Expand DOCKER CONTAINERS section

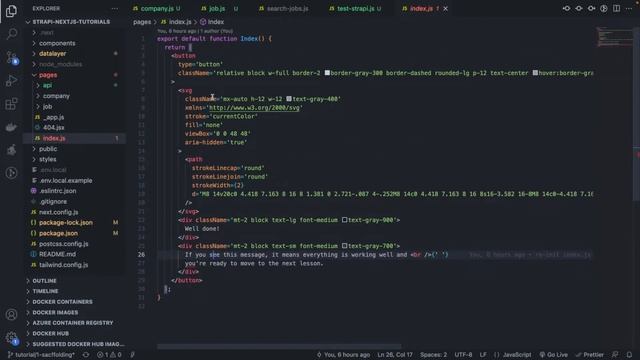[62, 302]
